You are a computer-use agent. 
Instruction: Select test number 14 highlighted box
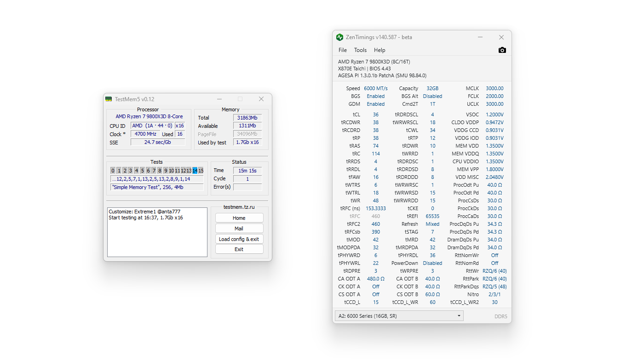[x=195, y=171]
